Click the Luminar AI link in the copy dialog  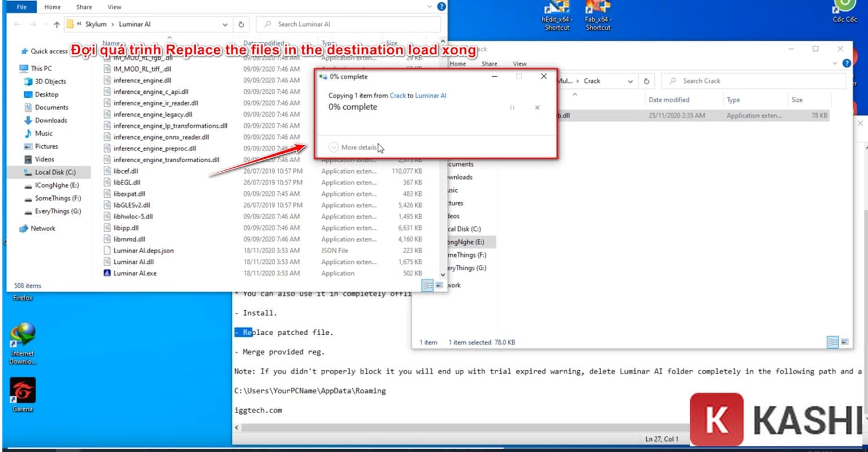pyautogui.click(x=430, y=95)
